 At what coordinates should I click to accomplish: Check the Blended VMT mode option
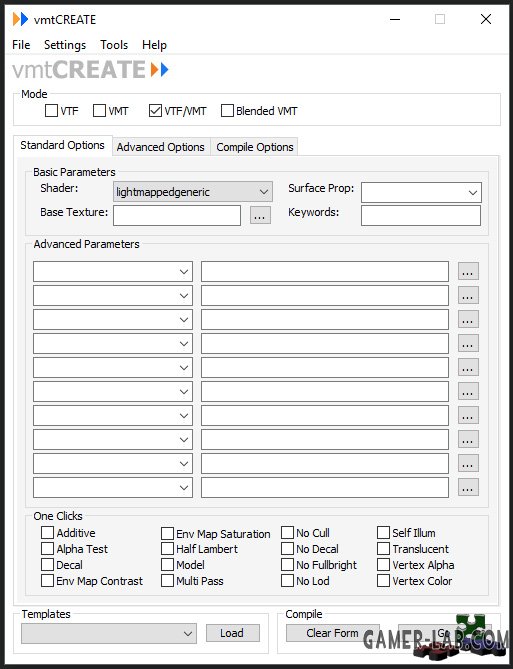pos(227,111)
